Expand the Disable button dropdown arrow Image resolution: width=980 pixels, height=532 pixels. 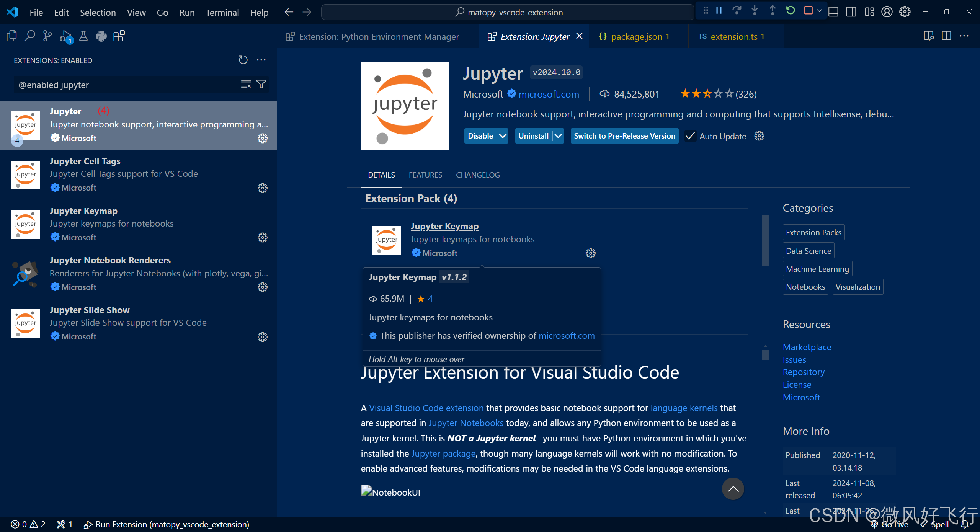503,136
